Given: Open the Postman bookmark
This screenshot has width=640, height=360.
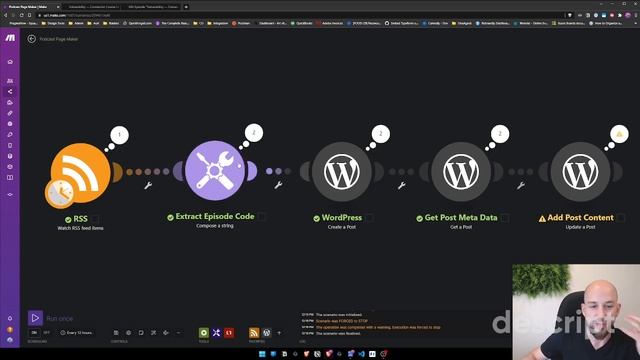Looking at the screenshot, I should tap(241, 23).
